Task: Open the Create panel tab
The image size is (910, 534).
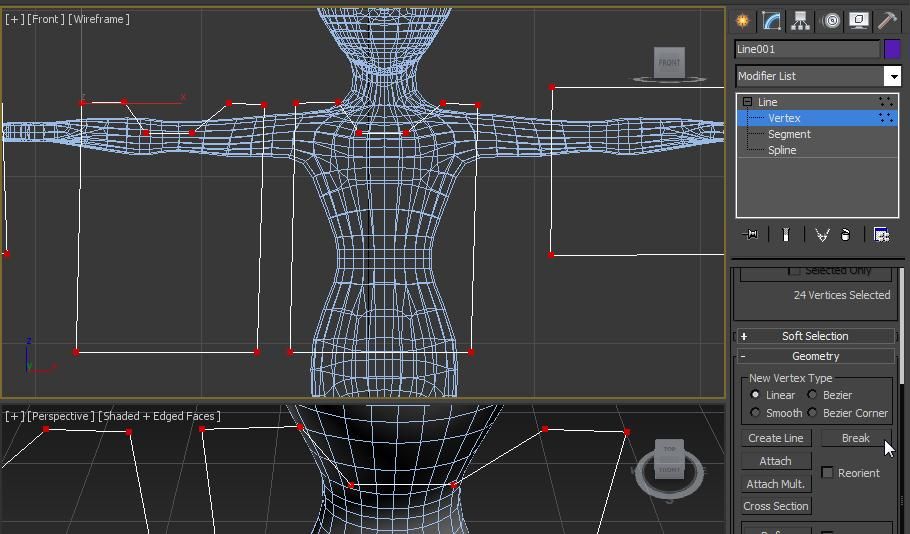Action: click(742, 21)
